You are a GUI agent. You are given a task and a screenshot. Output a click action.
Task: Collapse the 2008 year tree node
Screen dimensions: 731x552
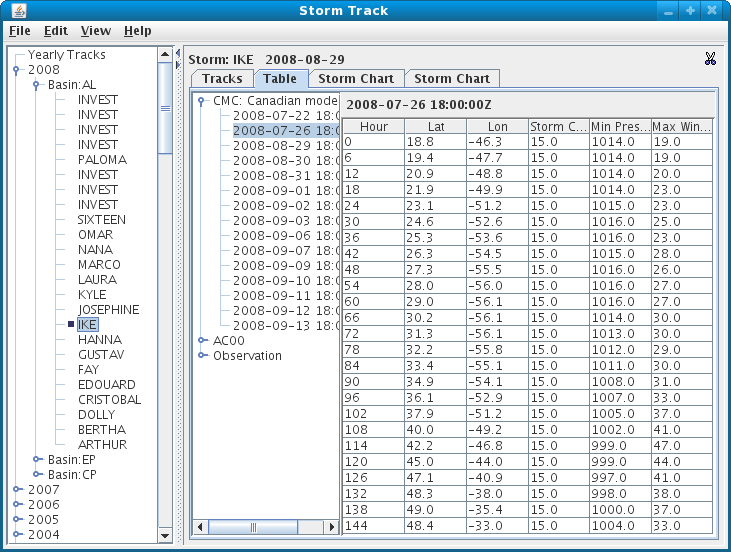click(x=17, y=70)
